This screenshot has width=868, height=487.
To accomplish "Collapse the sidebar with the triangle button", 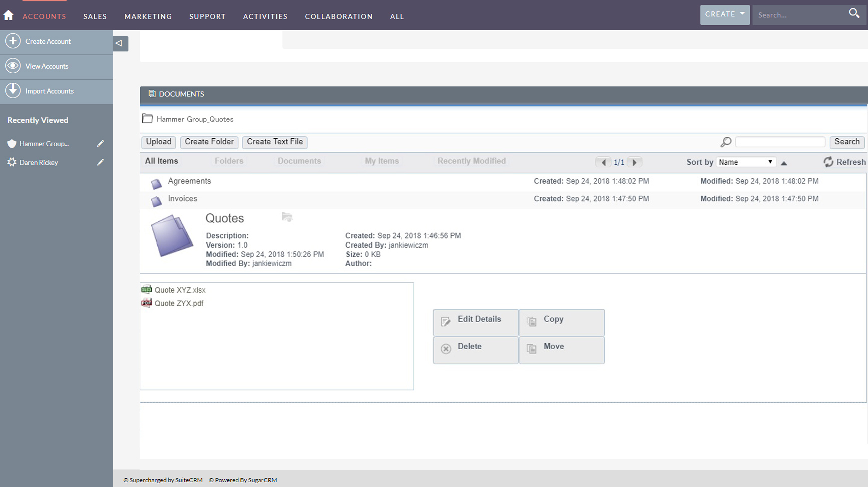I will point(120,43).
